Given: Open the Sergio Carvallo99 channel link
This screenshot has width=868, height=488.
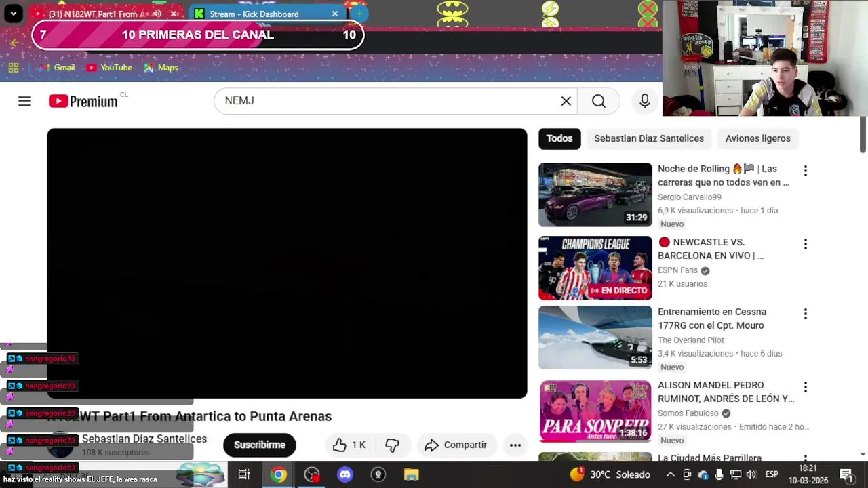Looking at the screenshot, I should click(689, 197).
